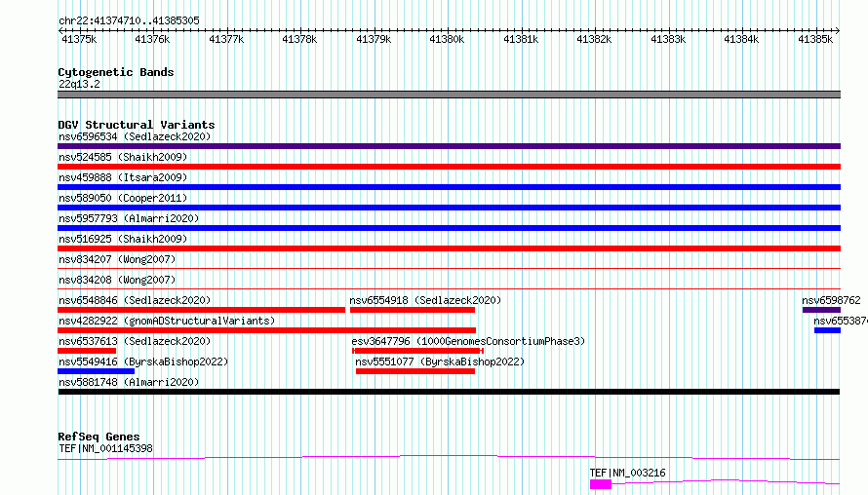Select the purple bar under nsv6596534

point(449,146)
